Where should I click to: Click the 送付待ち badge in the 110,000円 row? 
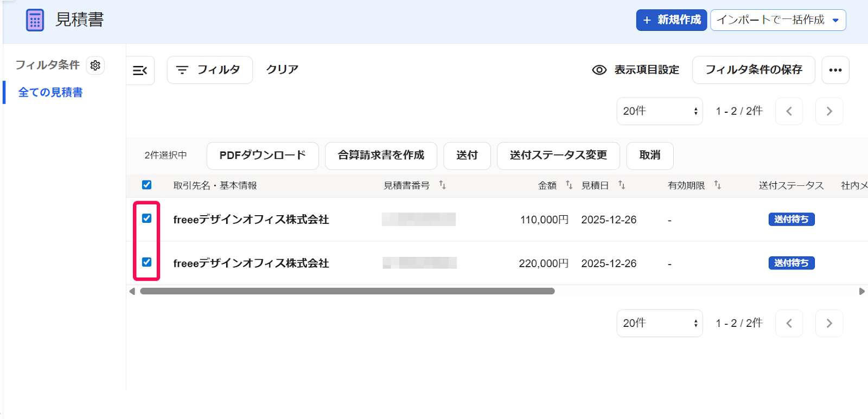(792, 220)
